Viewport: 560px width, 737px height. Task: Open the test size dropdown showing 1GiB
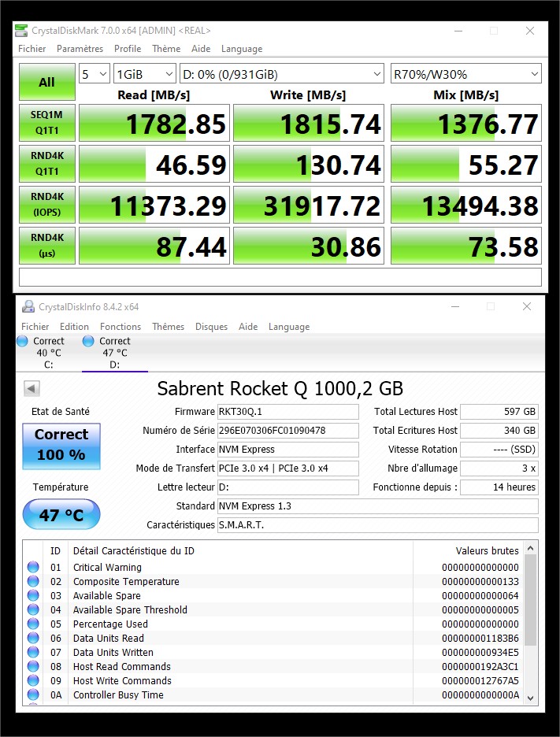point(145,74)
